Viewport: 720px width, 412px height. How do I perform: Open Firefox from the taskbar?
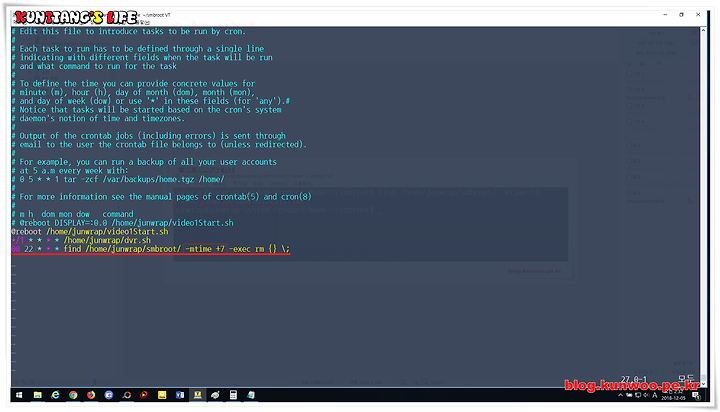[x=91, y=395]
